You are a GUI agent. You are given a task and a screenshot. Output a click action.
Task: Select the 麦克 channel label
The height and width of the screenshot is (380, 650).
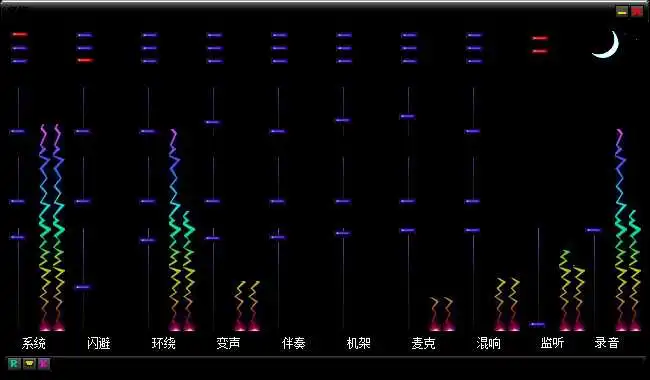(x=423, y=343)
